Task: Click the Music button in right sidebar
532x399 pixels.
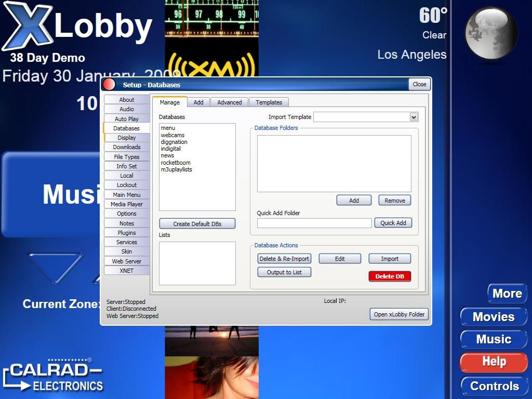Action: pyautogui.click(x=494, y=339)
